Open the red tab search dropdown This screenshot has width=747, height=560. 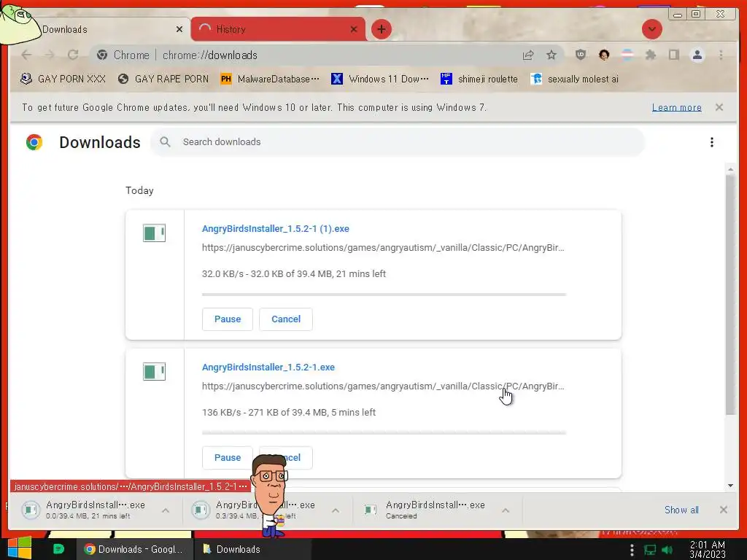pyautogui.click(x=651, y=29)
